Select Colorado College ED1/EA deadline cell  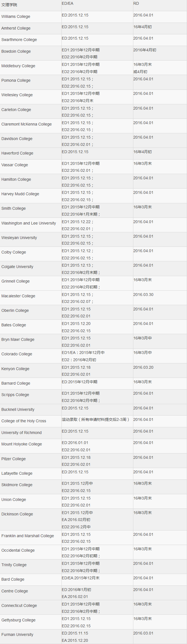click(83, 353)
